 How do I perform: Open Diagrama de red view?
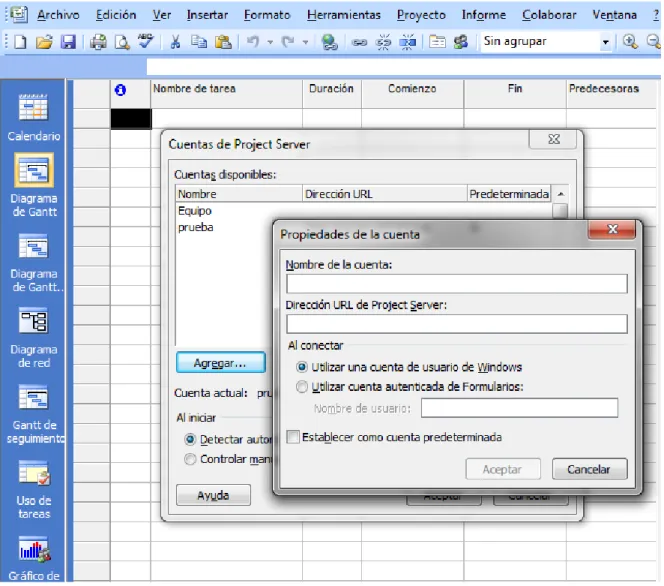33,337
